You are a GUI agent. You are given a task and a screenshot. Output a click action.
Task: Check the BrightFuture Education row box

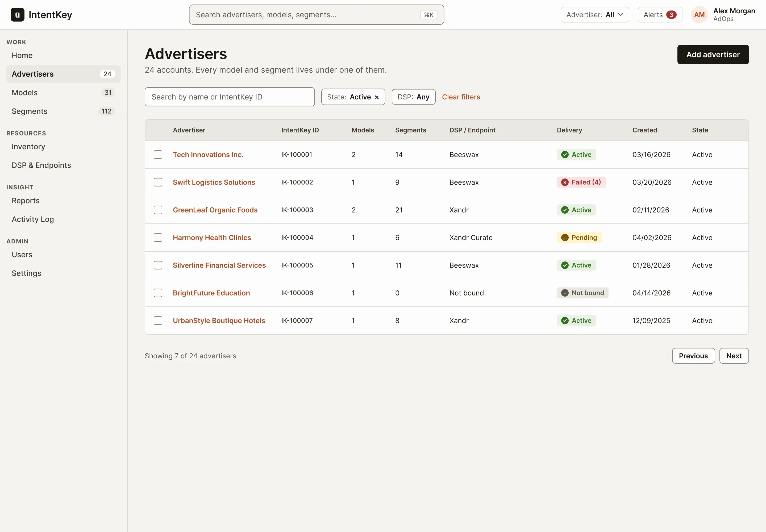click(x=158, y=293)
